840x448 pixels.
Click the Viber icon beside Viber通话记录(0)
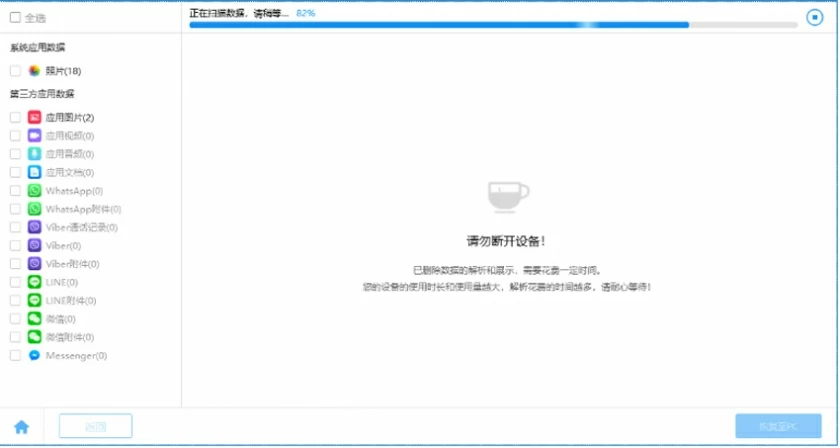(x=34, y=227)
